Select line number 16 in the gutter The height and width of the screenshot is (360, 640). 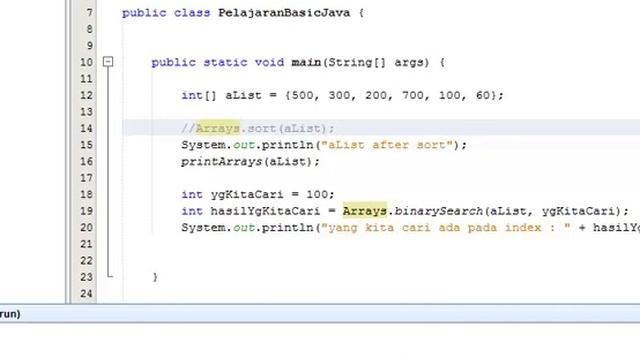[x=86, y=162]
